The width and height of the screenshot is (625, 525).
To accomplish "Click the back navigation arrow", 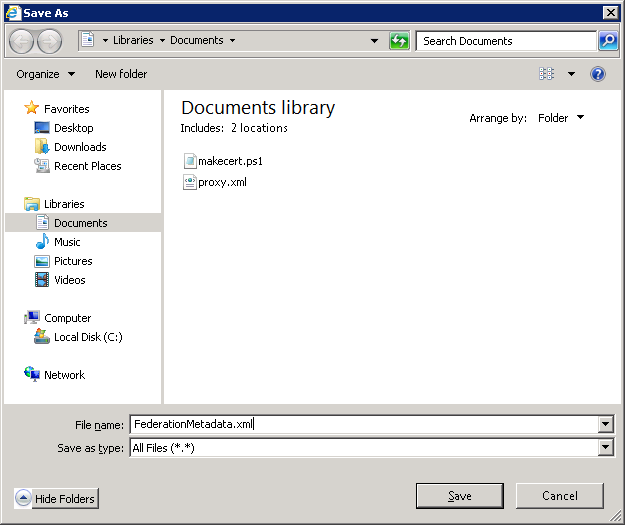I will 22,41.
